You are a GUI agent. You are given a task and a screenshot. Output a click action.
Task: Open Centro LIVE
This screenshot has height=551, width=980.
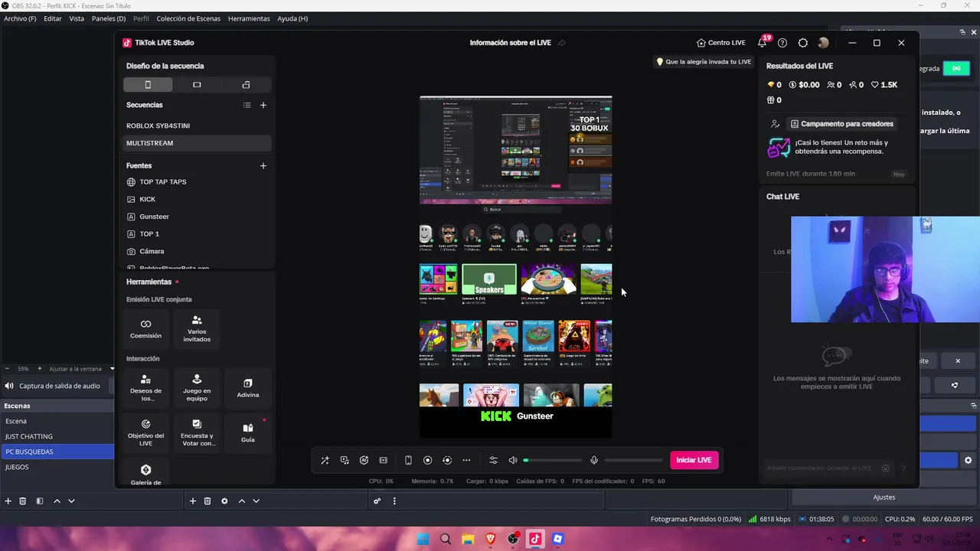tap(721, 43)
